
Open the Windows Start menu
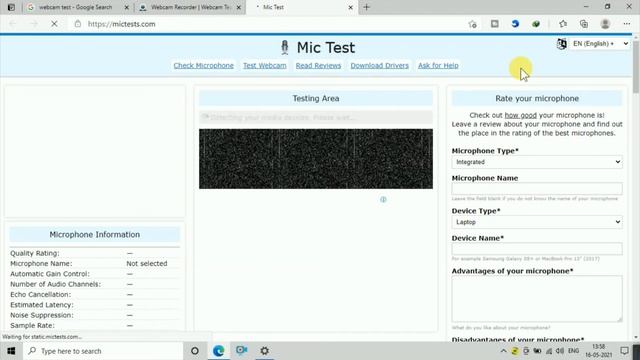(11, 351)
